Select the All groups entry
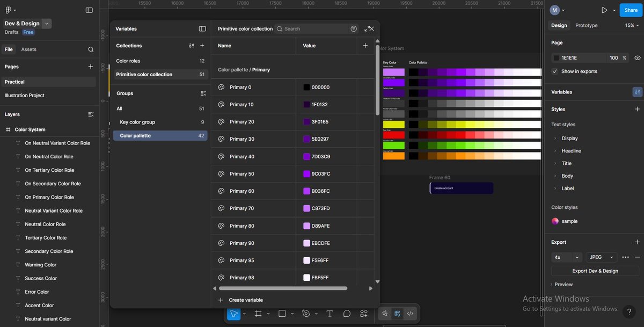The width and height of the screenshot is (644, 327). (x=160, y=108)
